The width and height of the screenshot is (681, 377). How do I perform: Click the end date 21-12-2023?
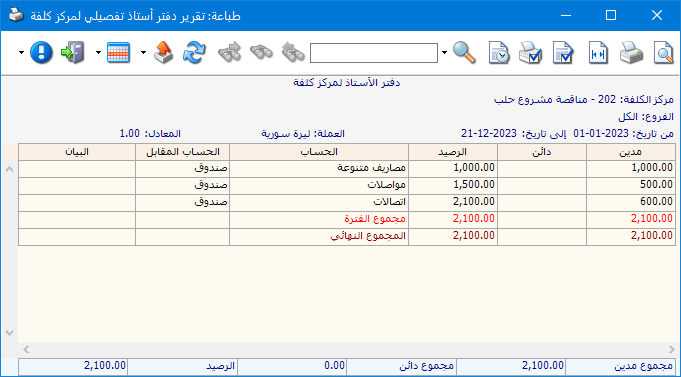click(x=489, y=133)
